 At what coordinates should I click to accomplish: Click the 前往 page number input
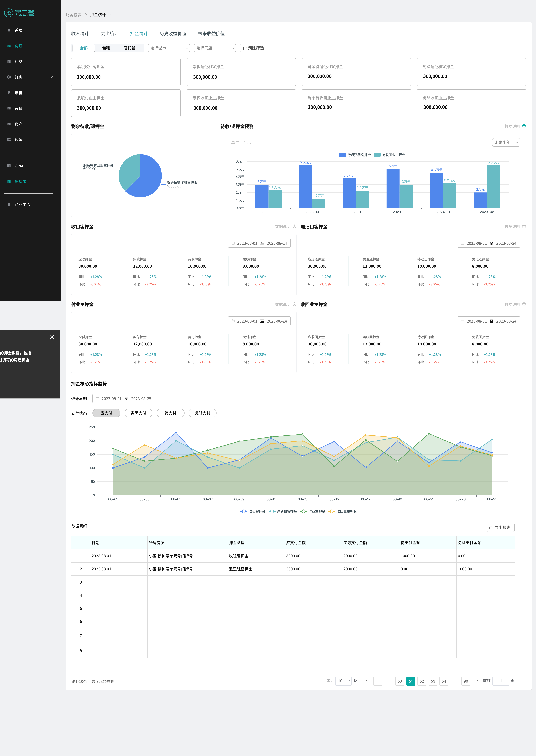coord(501,681)
